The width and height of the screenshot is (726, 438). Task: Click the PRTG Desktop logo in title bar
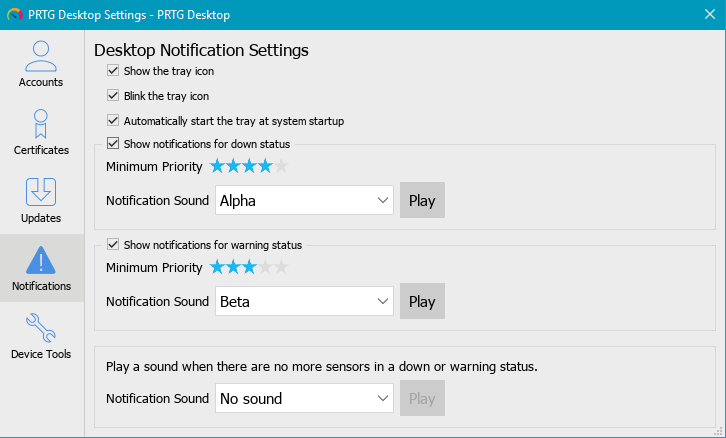[15, 15]
